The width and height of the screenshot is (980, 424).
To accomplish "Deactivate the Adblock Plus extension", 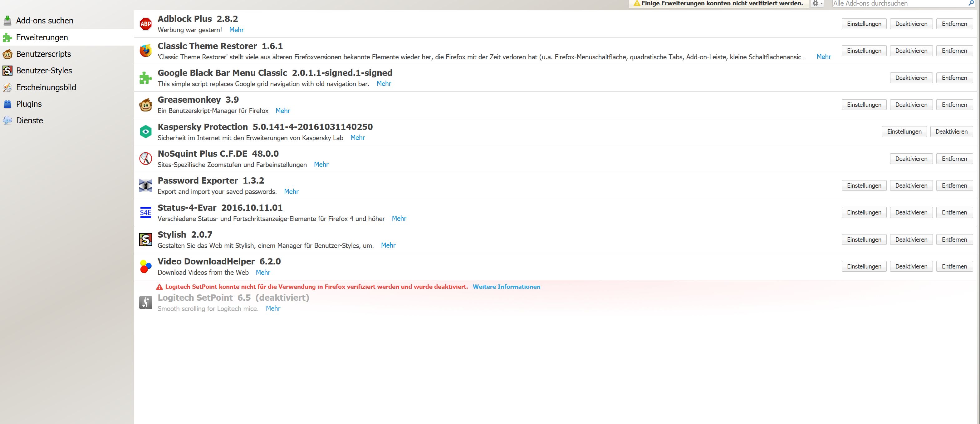I will [x=911, y=24].
